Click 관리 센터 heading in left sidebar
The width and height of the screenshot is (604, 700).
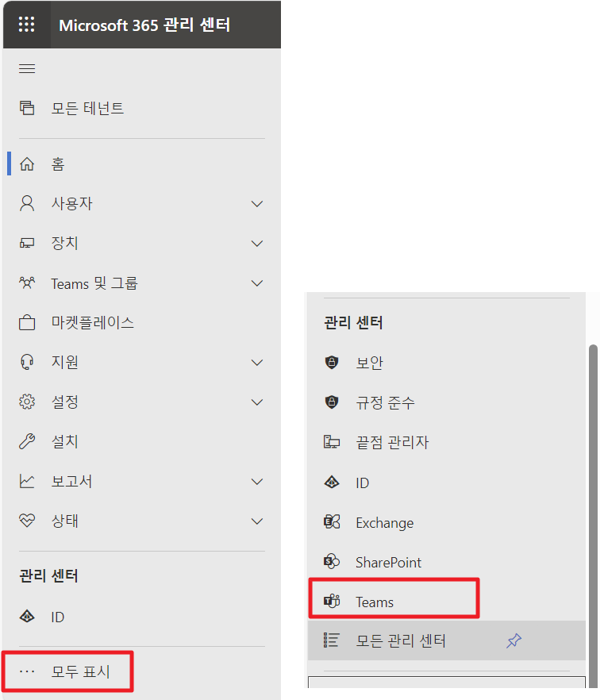pos(48,575)
